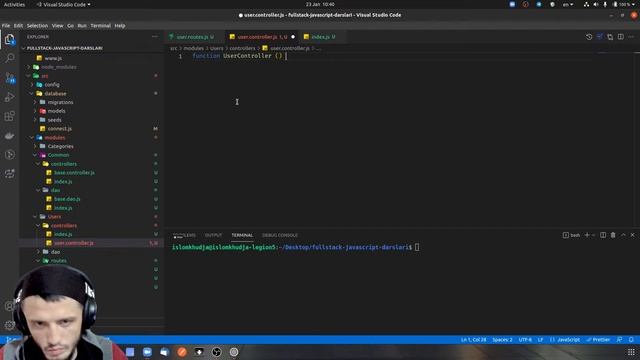Viewport: 640px width, 360px height.
Task: Click Prettier in status bar
Action: coord(598,340)
